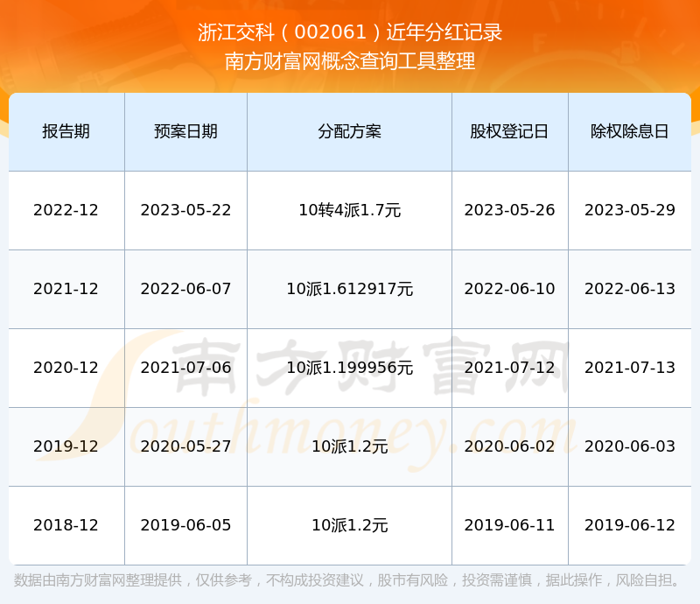Click the 分配方案 column header
The height and width of the screenshot is (604, 700).
click(x=349, y=132)
